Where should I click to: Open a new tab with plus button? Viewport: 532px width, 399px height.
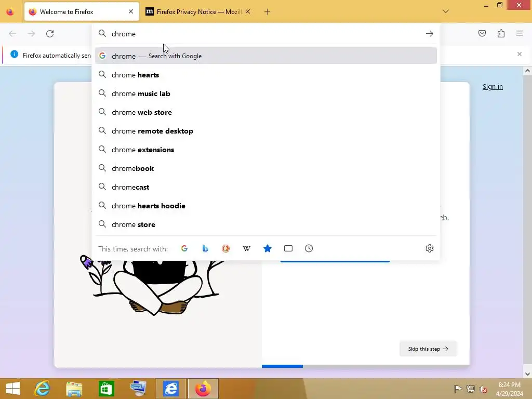click(x=268, y=12)
